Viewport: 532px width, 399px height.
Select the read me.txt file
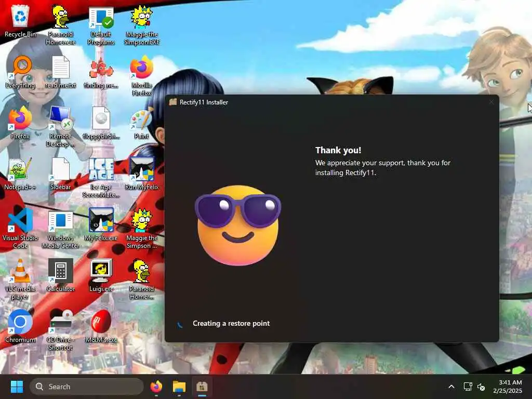(x=60, y=72)
